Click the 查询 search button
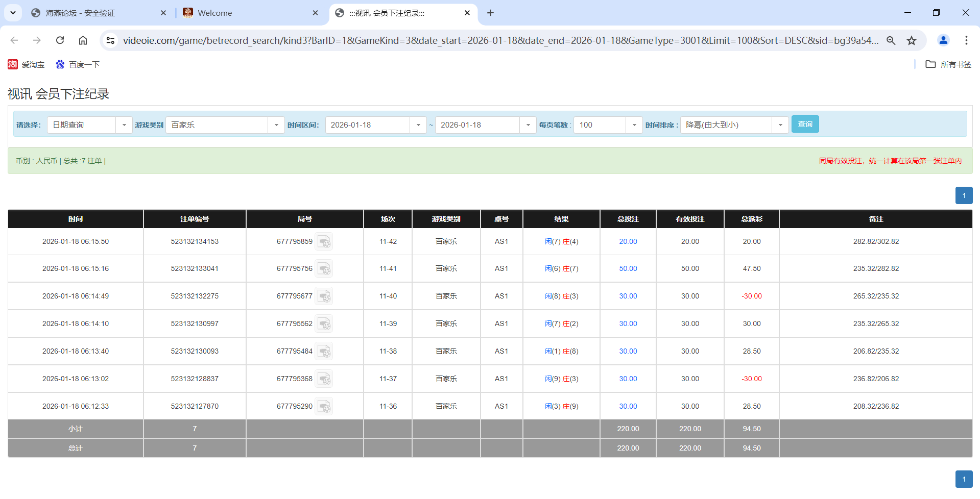Viewport: 980px width, 499px height. tap(805, 124)
